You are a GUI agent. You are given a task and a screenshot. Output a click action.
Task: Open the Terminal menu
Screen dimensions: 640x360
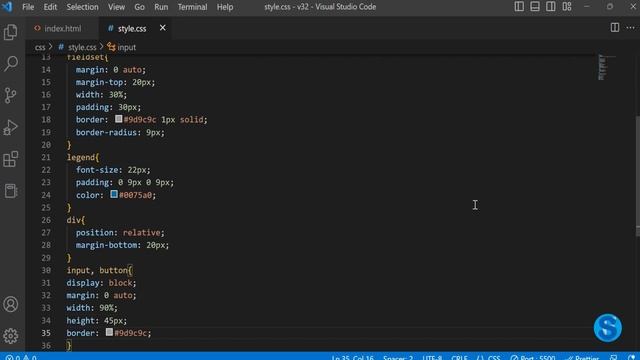192,7
